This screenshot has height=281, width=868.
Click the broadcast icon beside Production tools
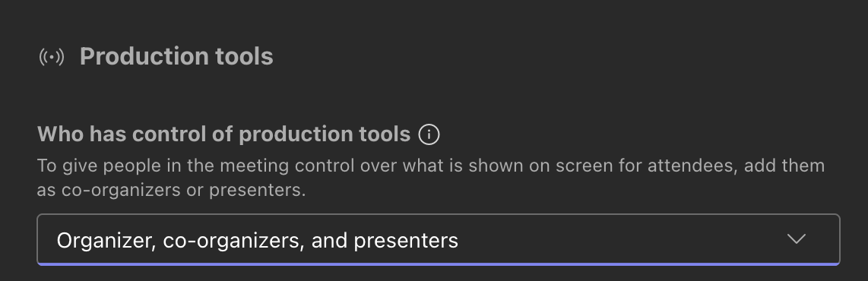[x=52, y=56]
